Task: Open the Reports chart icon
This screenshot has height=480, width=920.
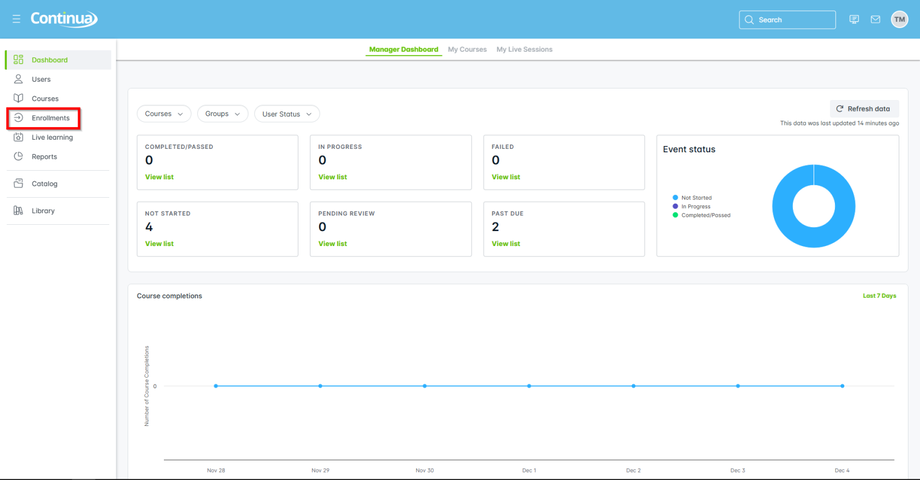Action: [18, 157]
